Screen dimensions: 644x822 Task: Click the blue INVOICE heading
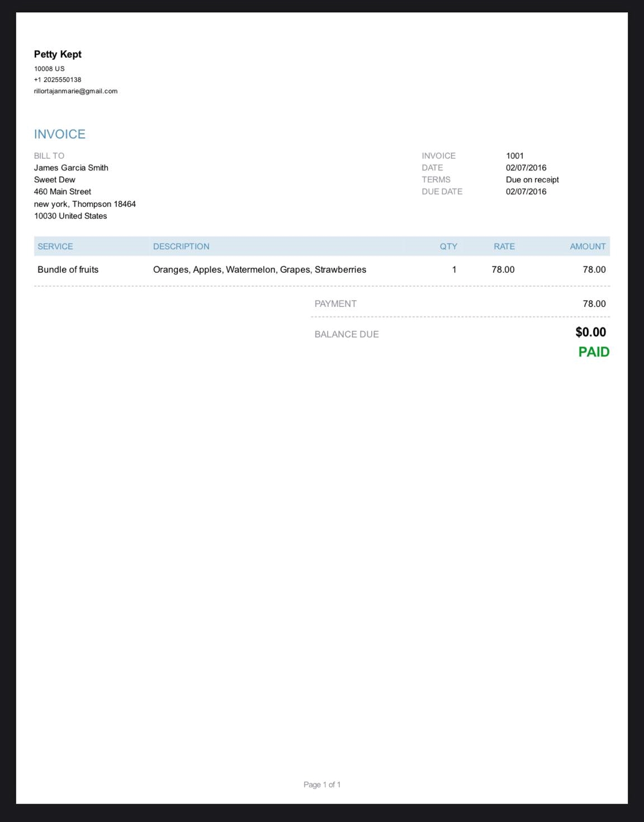tap(60, 134)
